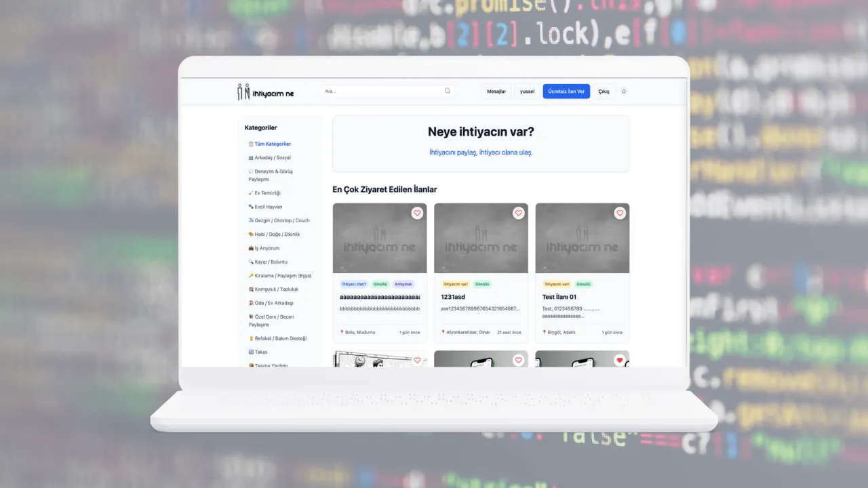Viewport: 868px width, 488px height.
Task: Toggle the light/dark theme sun icon
Action: point(624,91)
